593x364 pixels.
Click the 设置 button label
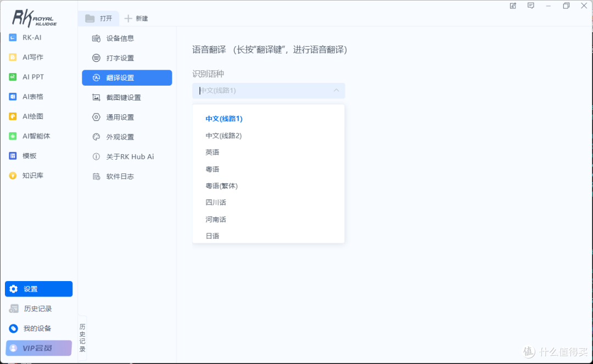[x=31, y=289]
